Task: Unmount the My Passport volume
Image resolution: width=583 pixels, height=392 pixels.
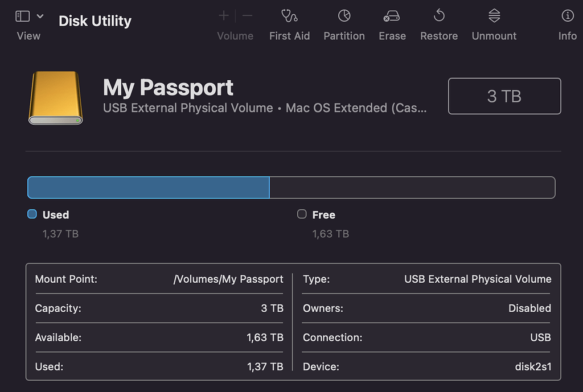Action: tap(493, 24)
